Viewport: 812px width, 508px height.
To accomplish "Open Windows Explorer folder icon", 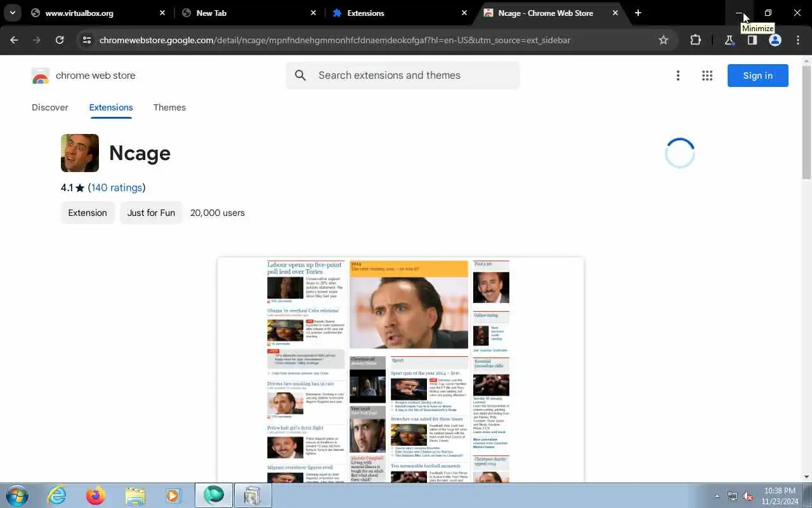I will point(135,495).
